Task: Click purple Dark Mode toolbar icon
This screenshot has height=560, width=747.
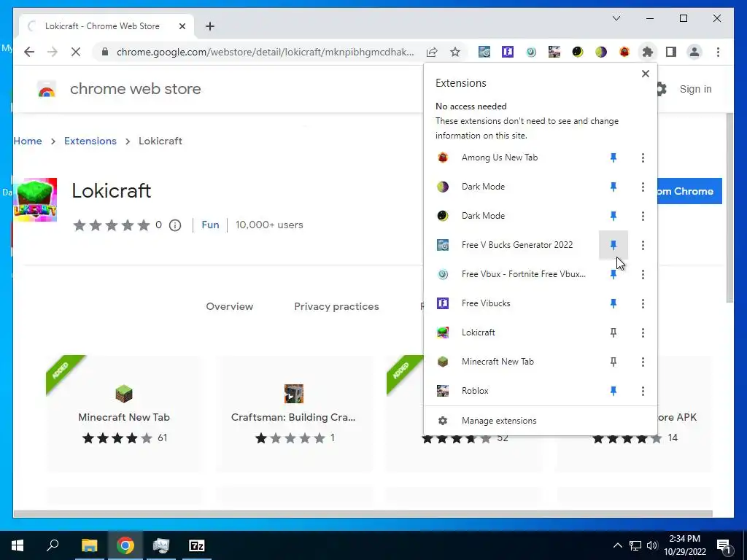Action: pos(601,52)
